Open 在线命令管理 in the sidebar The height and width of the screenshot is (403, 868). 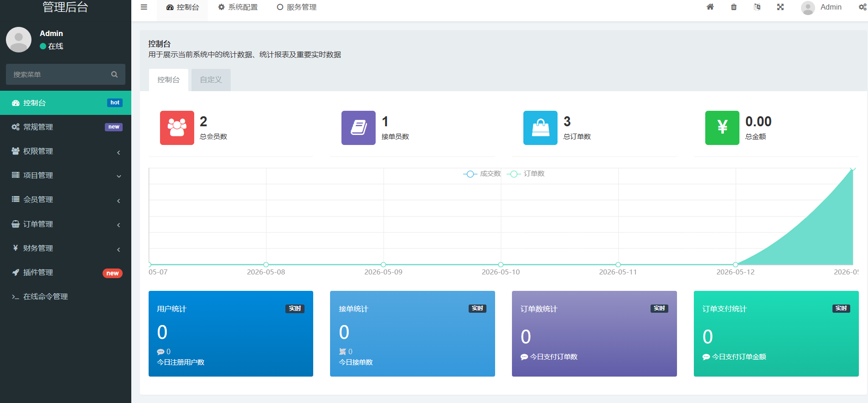click(66, 297)
